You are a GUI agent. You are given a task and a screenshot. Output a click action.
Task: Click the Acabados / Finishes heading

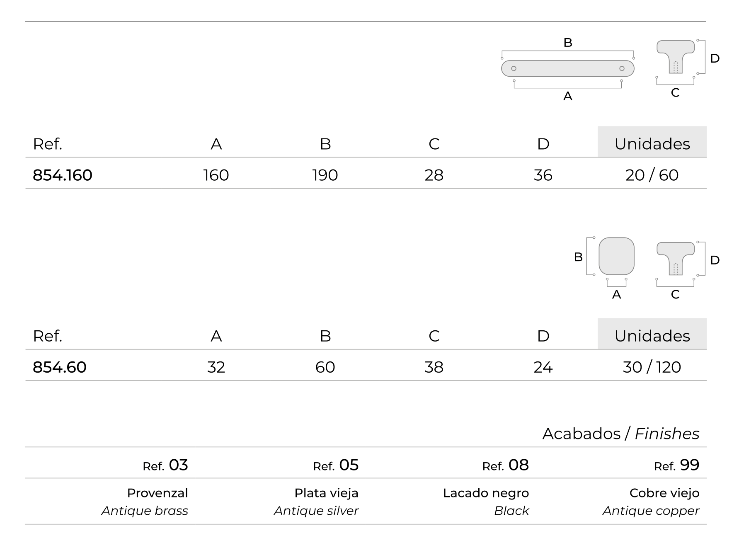point(621,434)
